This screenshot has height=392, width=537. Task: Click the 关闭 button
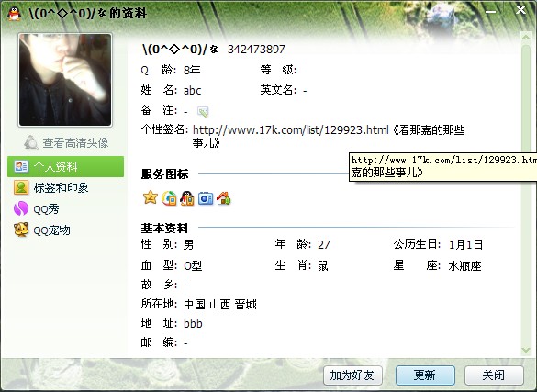[494, 375]
